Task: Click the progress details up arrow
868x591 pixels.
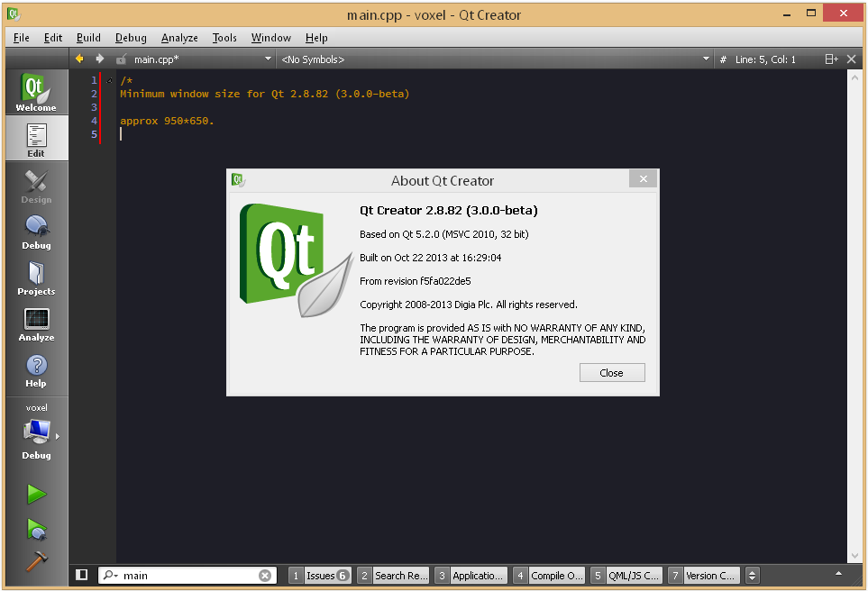Action: tap(838, 574)
